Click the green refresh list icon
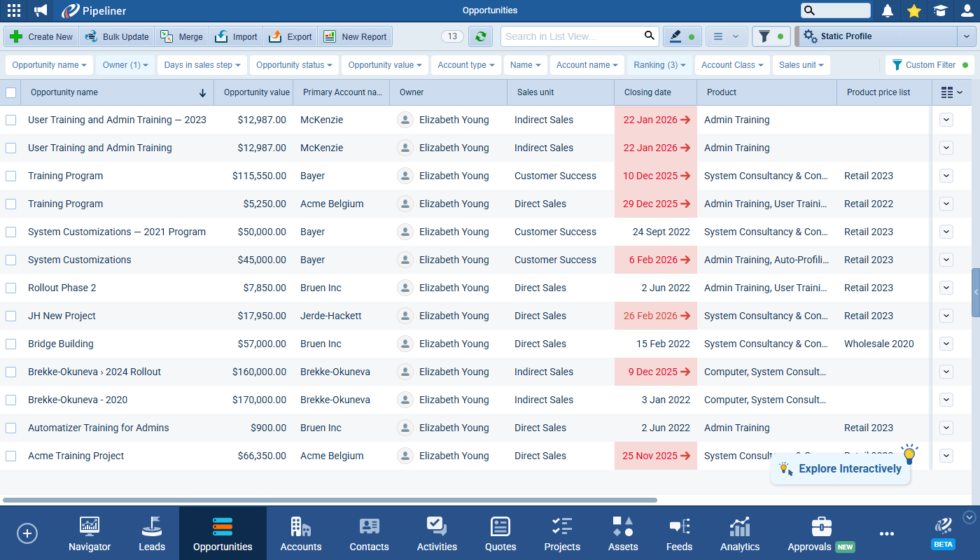 tap(480, 36)
